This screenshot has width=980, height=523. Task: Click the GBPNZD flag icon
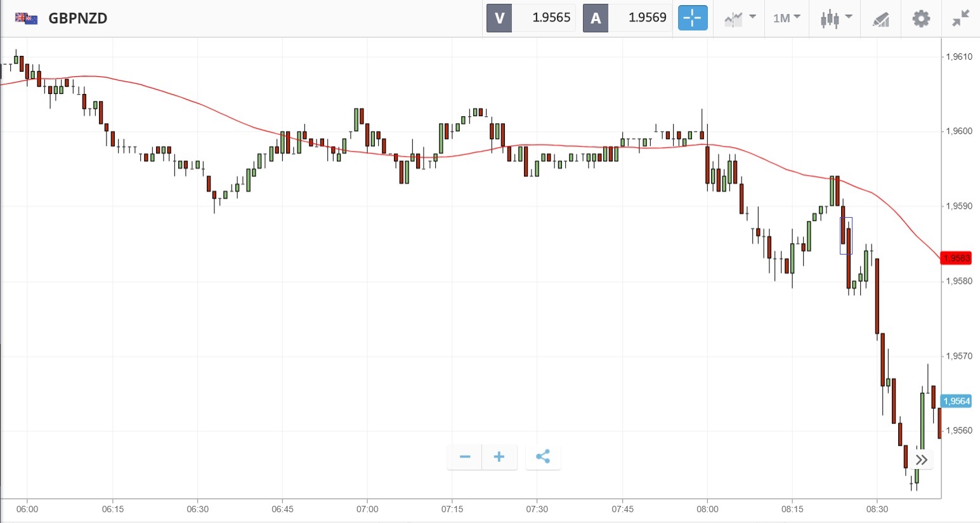tap(27, 18)
